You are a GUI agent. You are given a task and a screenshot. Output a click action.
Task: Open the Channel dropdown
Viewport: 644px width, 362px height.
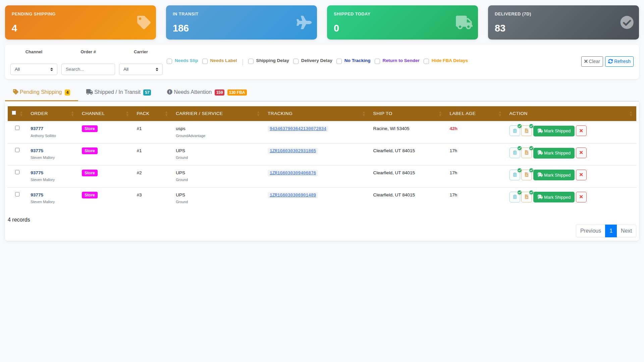click(34, 69)
